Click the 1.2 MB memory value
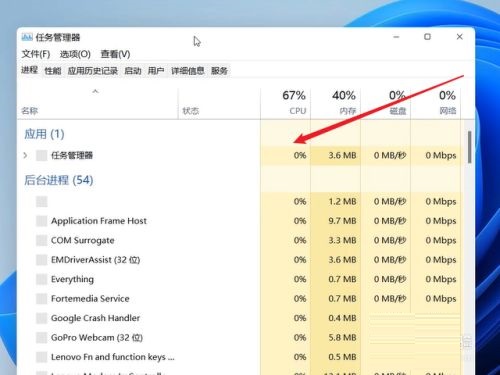Viewport: 500px width, 375px height. coord(342,201)
